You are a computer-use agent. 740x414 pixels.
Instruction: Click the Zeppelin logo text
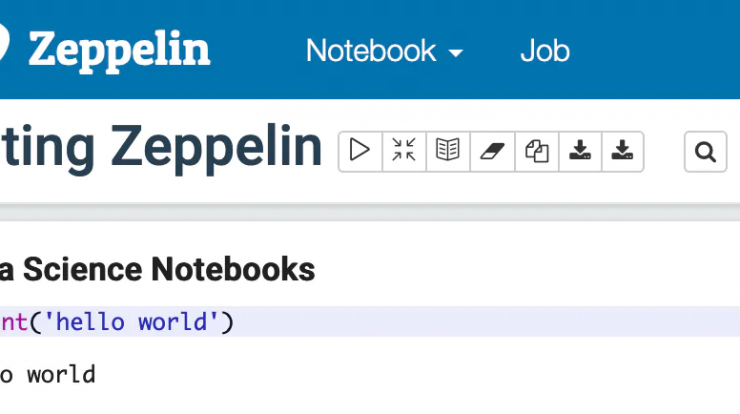(119, 51)
